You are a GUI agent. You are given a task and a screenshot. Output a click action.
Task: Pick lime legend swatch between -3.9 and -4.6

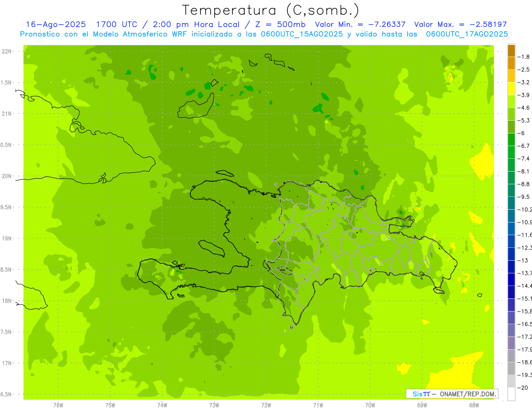(x=511, y=102)
